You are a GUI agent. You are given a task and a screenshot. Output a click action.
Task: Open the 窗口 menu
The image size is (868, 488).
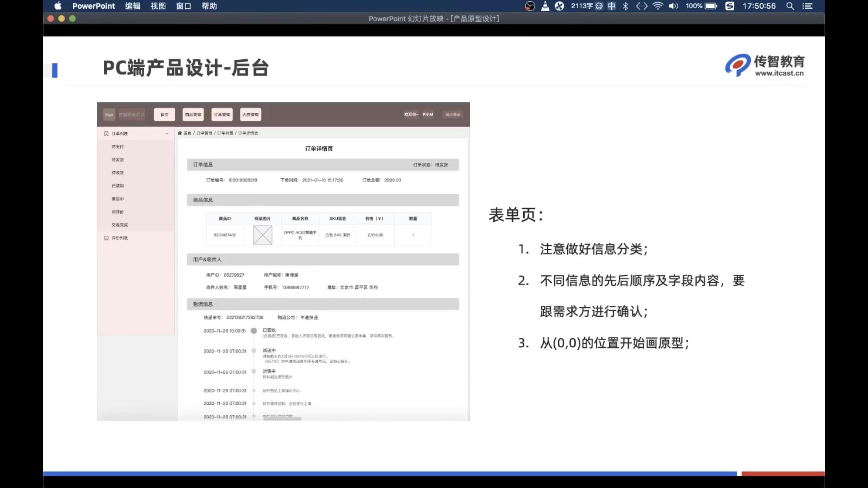coord(184,6)
